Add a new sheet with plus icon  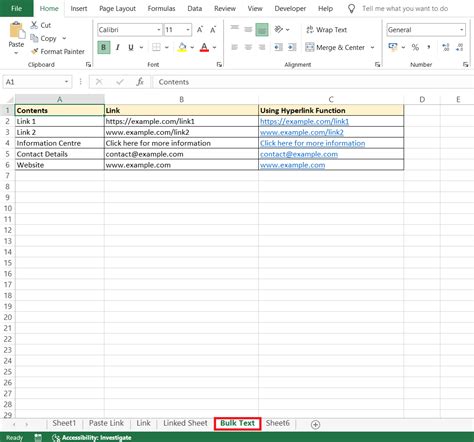pyautogui.click(x=315, y=424)
